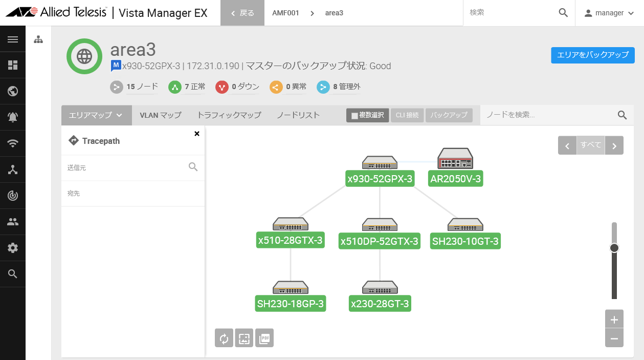
Task: Select the x510DP-52GTX-3 node label
Action: coord(380,241)
